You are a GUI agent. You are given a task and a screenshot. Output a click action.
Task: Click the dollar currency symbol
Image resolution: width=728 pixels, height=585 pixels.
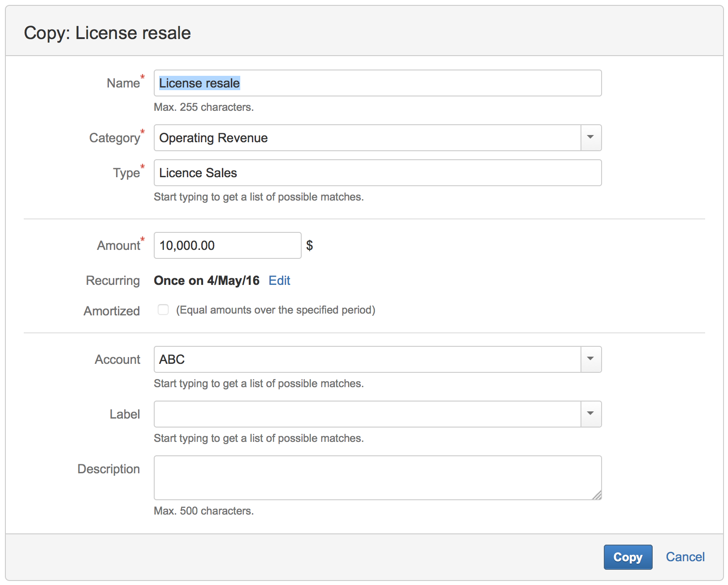point(309,246)
